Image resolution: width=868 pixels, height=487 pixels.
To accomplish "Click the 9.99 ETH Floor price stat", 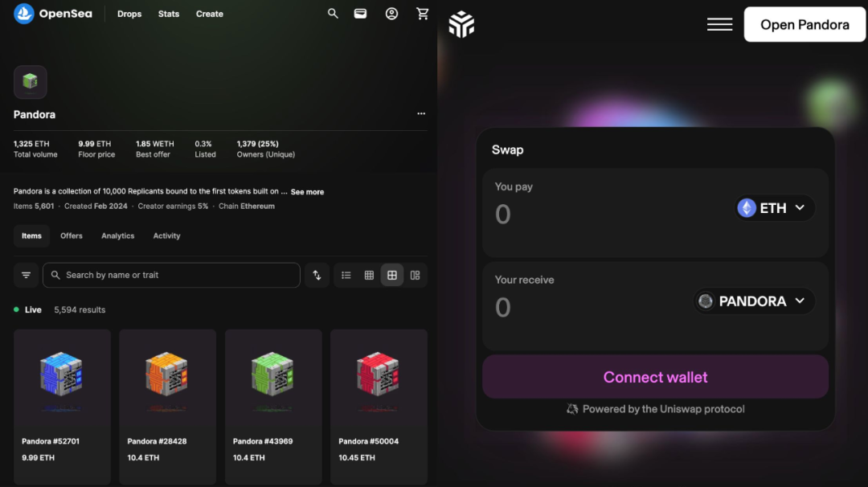I will click(x=96, y=149).
